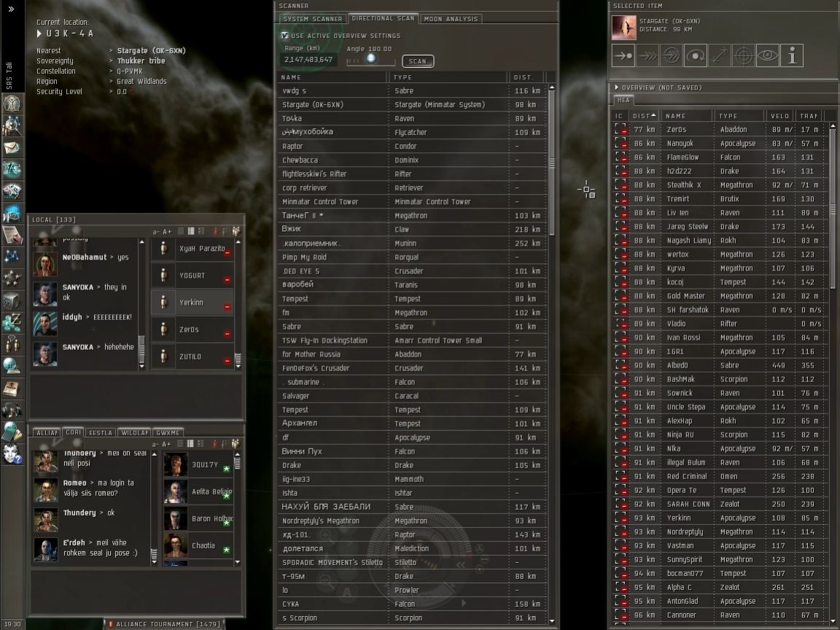Toggle member list group icon in corp chat

pyautogui.click(x=236, y=443)
